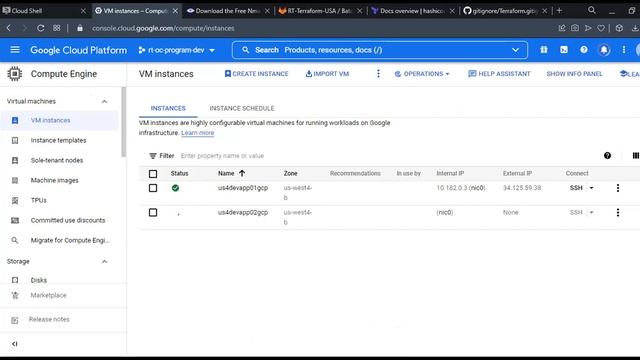Open VM instances toolbar more-actions menu
This screenshot has height=360, width=640.
click(378, 73)
